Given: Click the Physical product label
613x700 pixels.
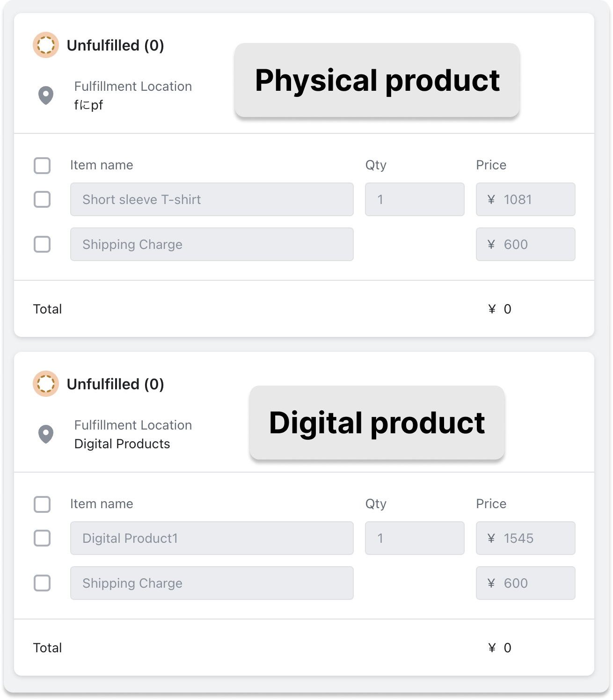Looking at the screenshot, I should 377,80.
